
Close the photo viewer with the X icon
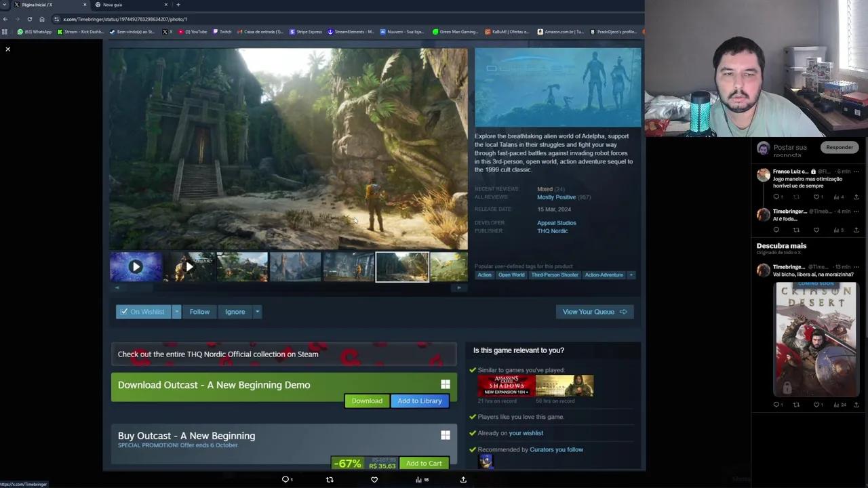[8, 49]
